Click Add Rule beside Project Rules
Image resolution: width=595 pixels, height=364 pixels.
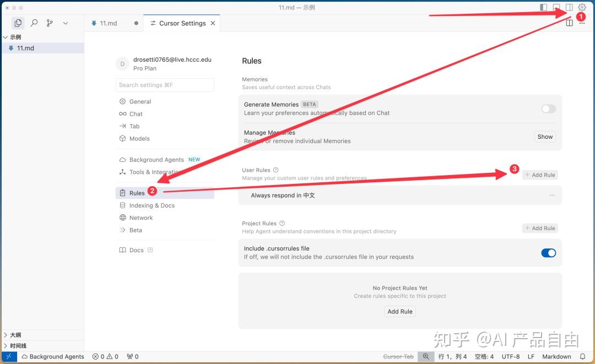coord(540,229)
